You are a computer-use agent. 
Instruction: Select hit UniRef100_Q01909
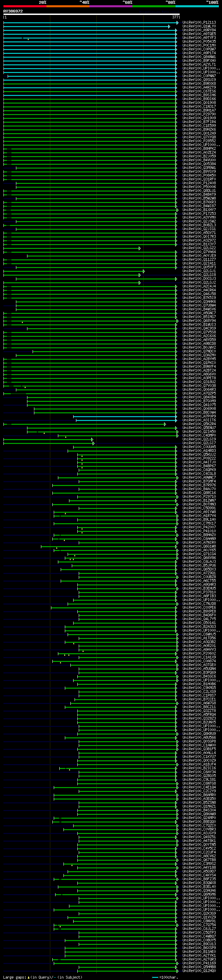(x=199, y=118)
